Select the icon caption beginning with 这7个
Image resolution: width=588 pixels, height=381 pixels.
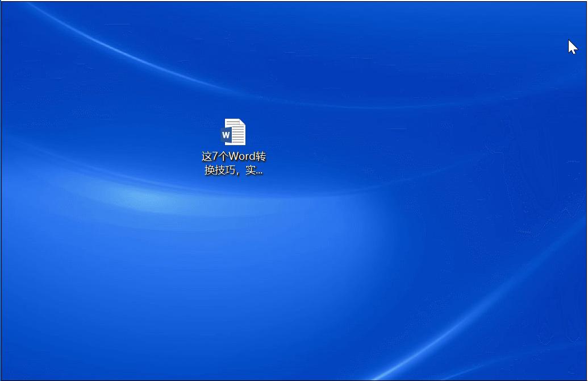click(x=233, y=163)
